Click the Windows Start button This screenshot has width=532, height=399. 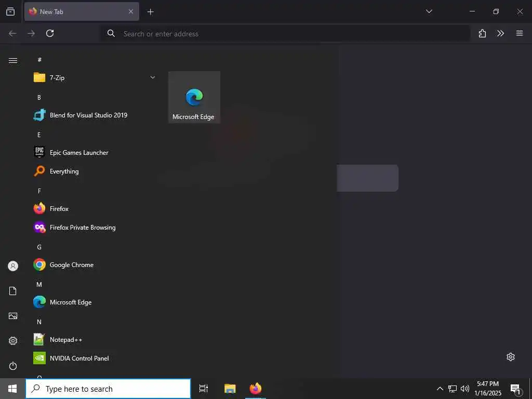(12, 389)
